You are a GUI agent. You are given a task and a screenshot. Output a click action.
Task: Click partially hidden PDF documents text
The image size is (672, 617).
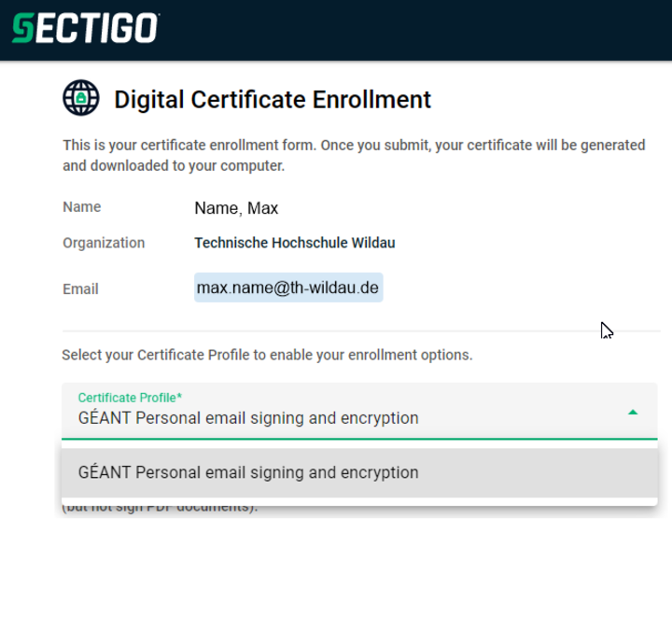tap(160, 509)
